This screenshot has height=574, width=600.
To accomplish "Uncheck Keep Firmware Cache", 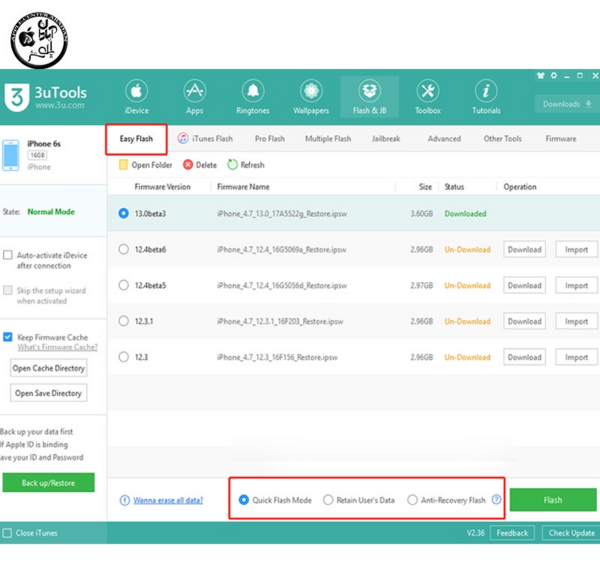I will click(x=8, y=337).
